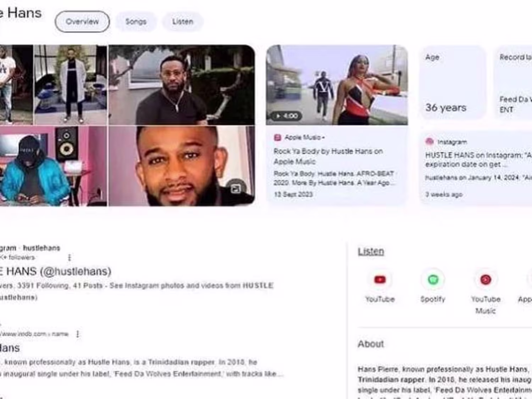Select the man in black t-shirt photo
The width and height of the screenshot is (532, 399).
tap(182, 85)
